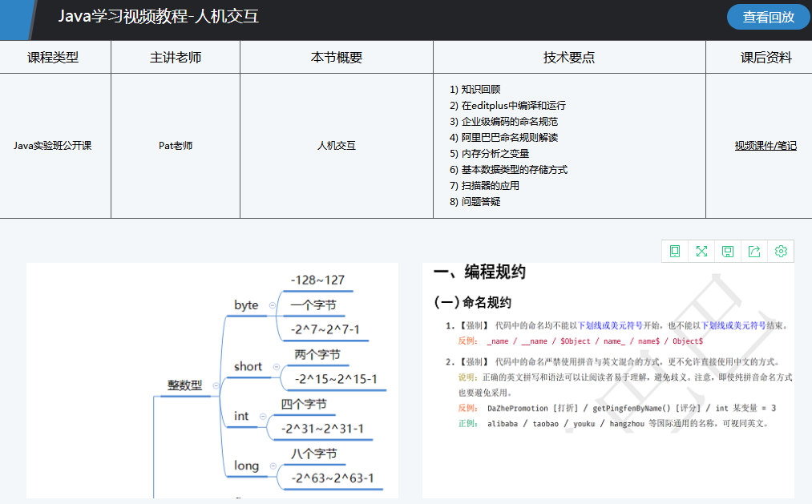Click the page title Java学习视频教程-人机交互
The image size is (812, 504).
pyautogui.click(x=158, y=17)
